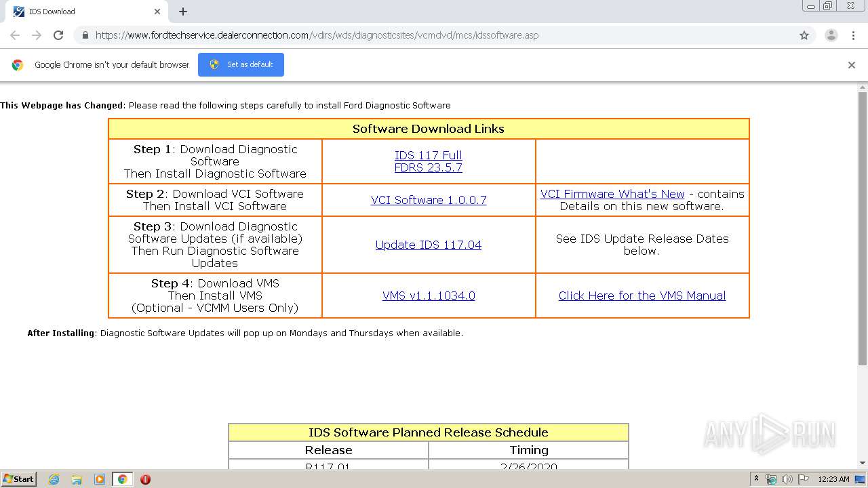Open File Explorer from the taskbar
This screenshot has width=868, height=488.
tap(77, 479)
